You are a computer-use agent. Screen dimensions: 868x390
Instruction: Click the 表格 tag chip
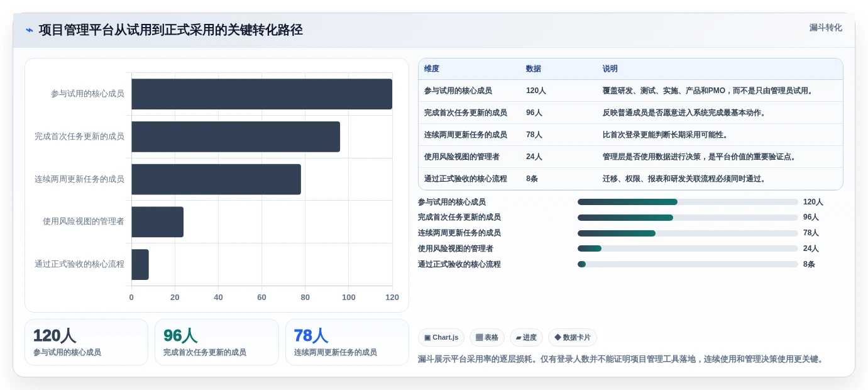click(487, 338)
